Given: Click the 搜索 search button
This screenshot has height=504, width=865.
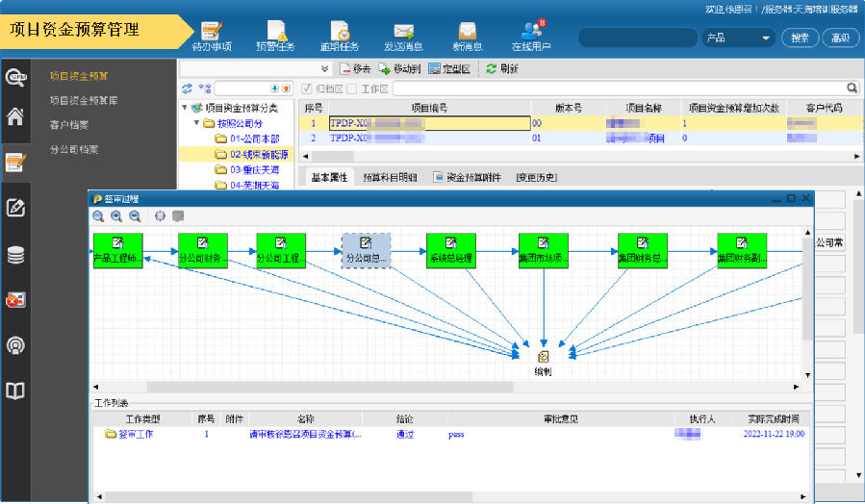Looking at the screenshot, I should [799, 38].
